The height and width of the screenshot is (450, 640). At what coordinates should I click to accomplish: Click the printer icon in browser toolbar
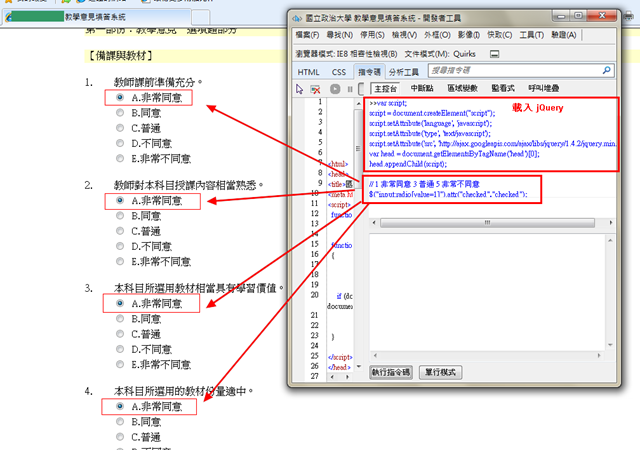[629, 16]
